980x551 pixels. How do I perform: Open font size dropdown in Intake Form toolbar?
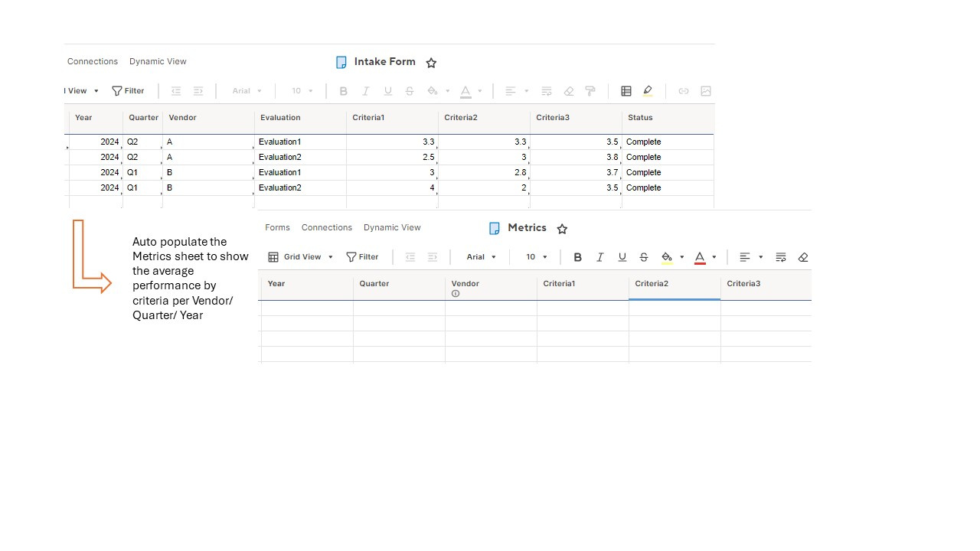(302, 91)
